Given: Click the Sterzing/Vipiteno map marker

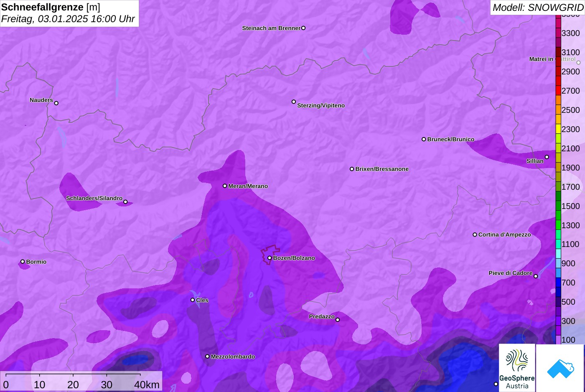Looking at the screenshot, I should [x=294, y=102].
